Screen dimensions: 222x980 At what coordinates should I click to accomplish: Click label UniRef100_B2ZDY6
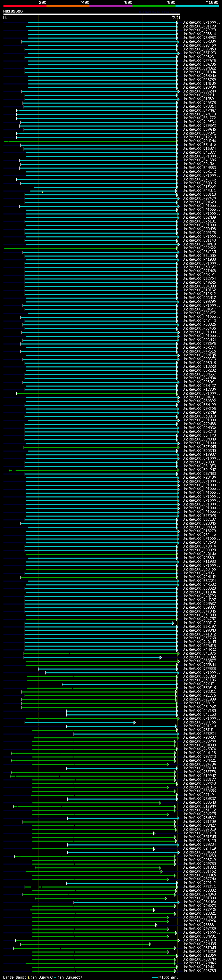click(x=199, y=516)
